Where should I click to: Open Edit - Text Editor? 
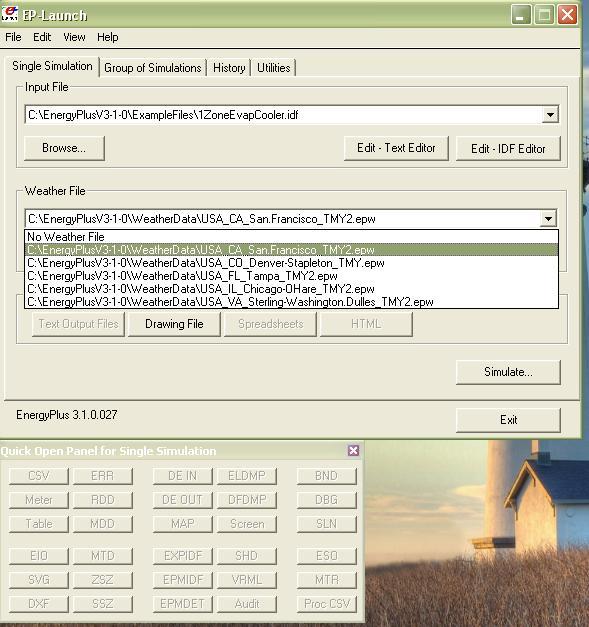coord(396,148)
